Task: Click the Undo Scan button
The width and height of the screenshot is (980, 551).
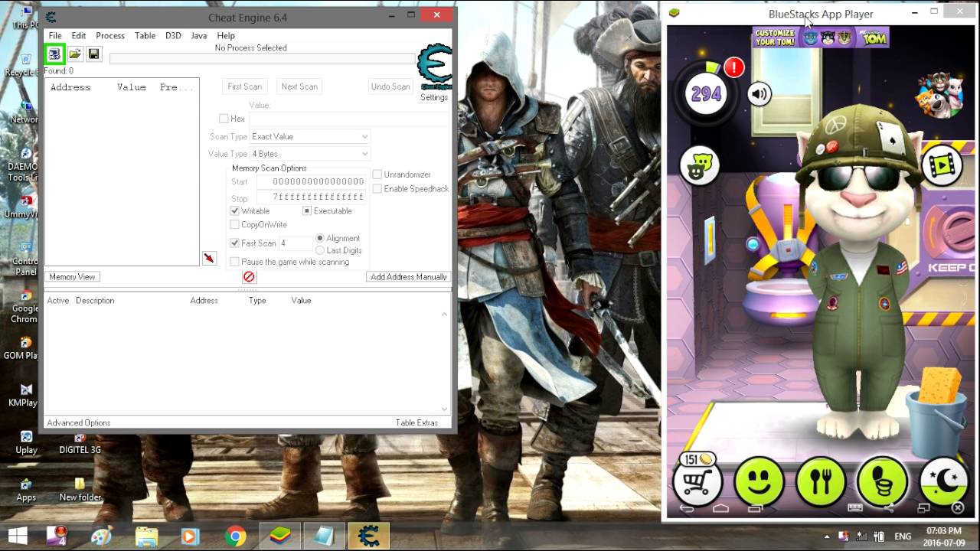Action: point(390,86)
